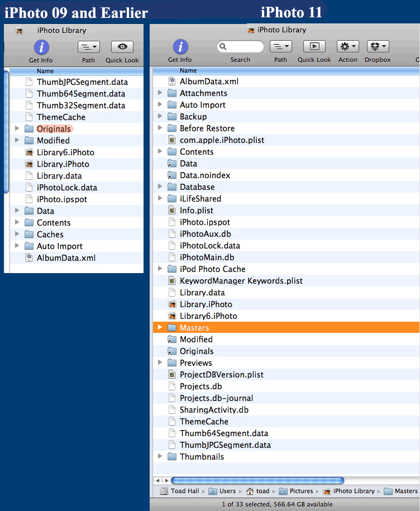Select the Library6.iPhoto icon in iPhoto 11 window

[x=172, y=316]
